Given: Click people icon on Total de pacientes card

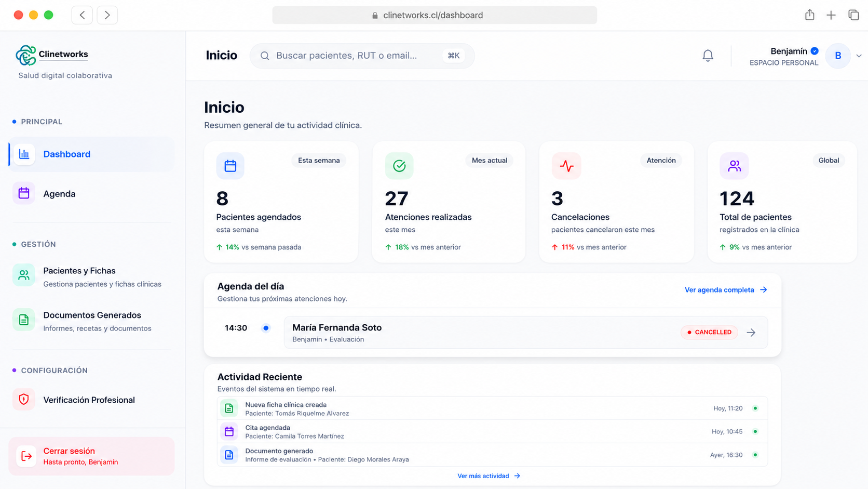Looking at the screenshot, I should 734,166.
